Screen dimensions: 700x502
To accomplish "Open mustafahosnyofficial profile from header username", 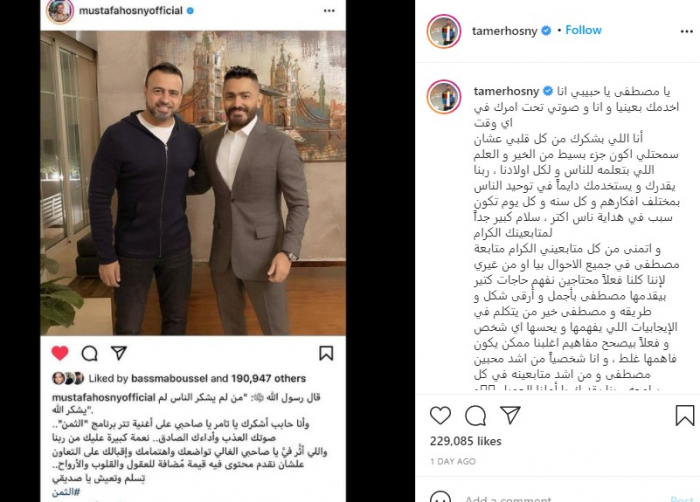I will [x=131, y=10].
